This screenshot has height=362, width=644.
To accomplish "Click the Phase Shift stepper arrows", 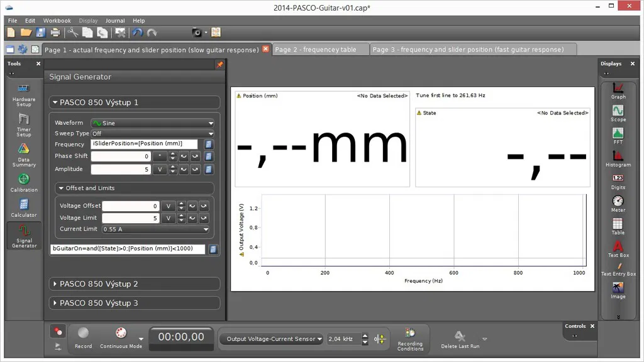I will [x=172, y=156].
